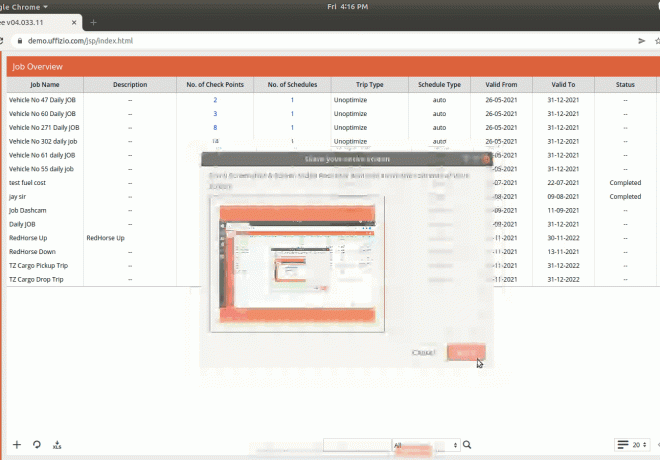Image resolution: width=660 pixels, height=460 pixels.
Task: Click the clock showing Fri 4:16 PM
Action: [329, 6]
